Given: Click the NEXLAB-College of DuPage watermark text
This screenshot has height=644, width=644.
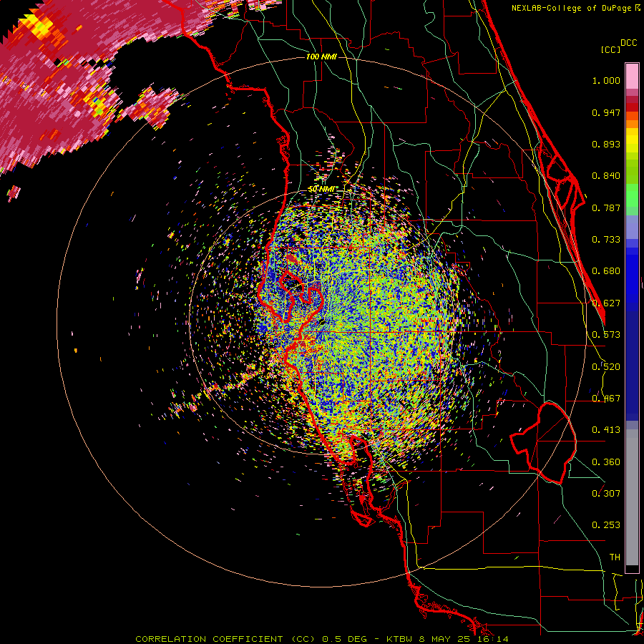Looking at the screenshot, I should coord(575,8).
